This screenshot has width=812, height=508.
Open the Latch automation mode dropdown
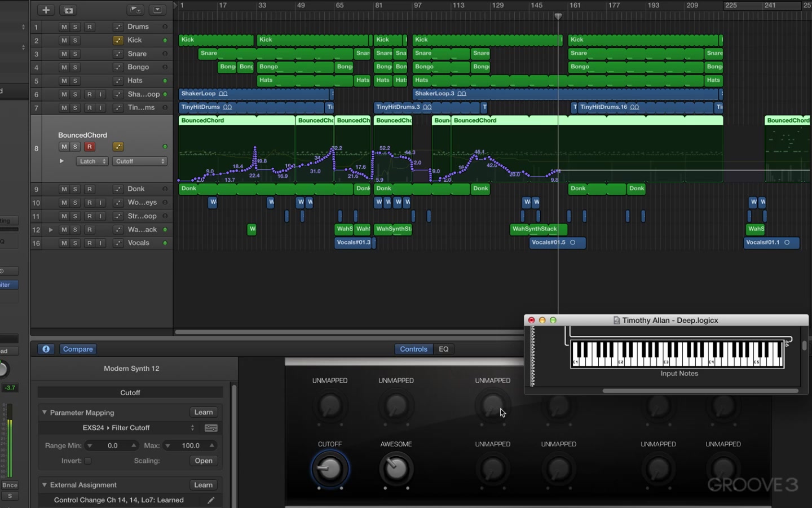pos(92,161)
